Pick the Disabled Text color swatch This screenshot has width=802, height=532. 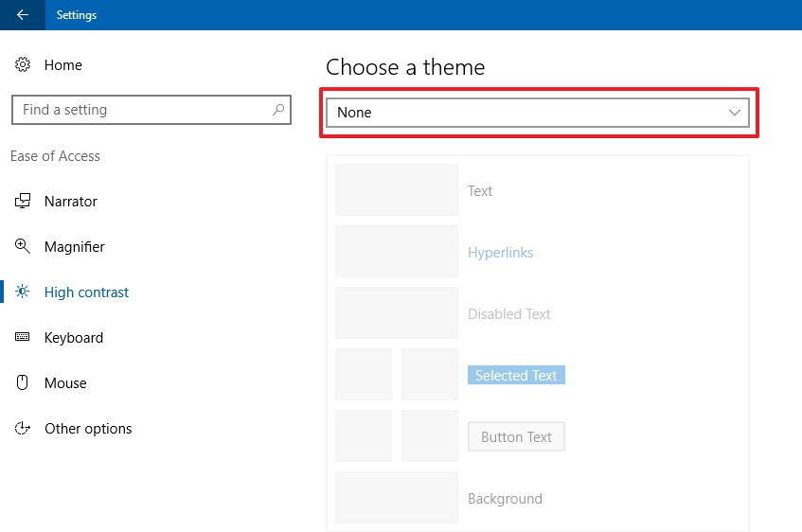click(396, 313)
